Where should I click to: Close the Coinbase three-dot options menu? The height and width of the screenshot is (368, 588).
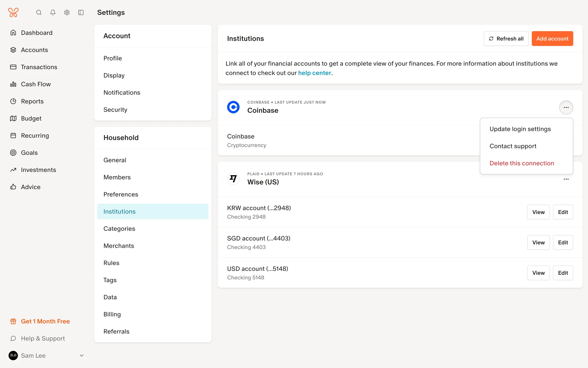pyautogui.click(x=566, y=108)
